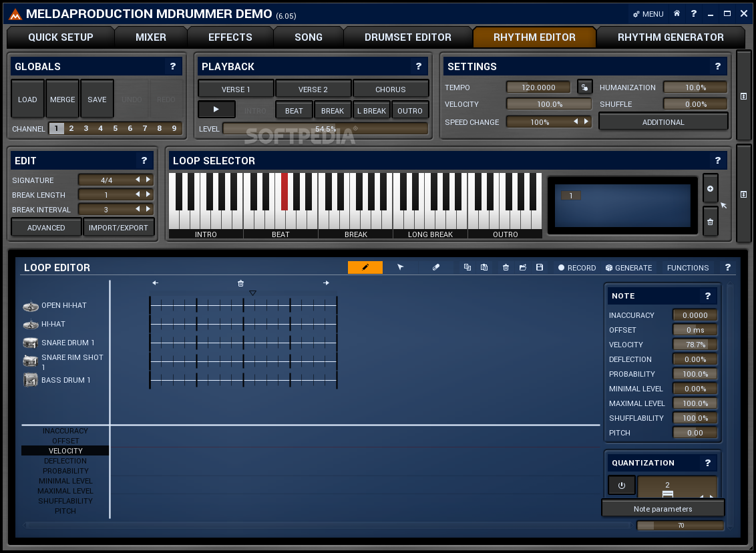This screenshot has width=756, height=553.
Task: Click the Save button in Globals
Action: pyautogui.click(x=97, y=100)
